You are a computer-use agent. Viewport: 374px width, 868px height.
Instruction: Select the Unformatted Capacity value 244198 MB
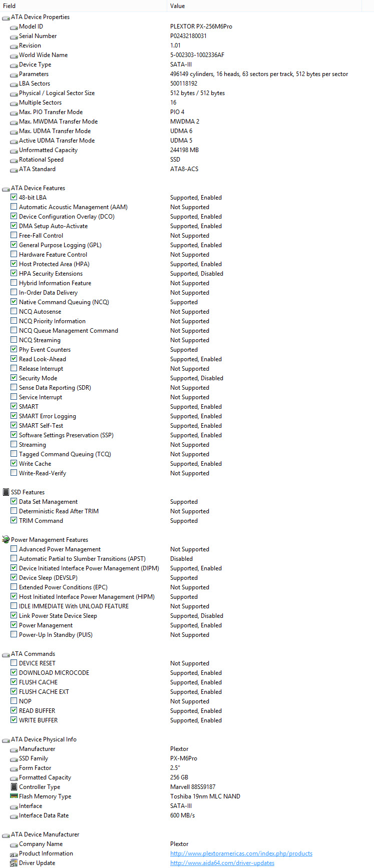point(184,150)
